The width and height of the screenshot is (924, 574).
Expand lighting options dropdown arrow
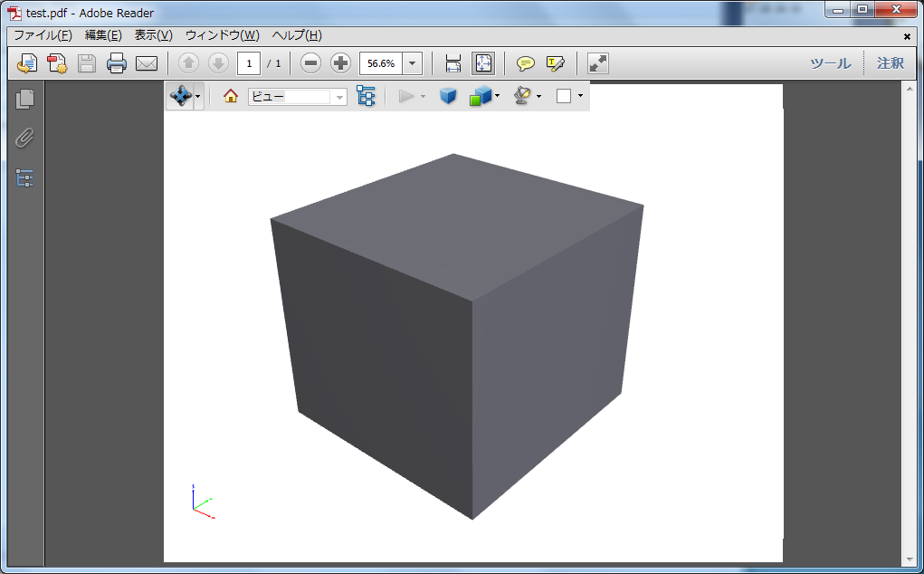click(539, 96)
